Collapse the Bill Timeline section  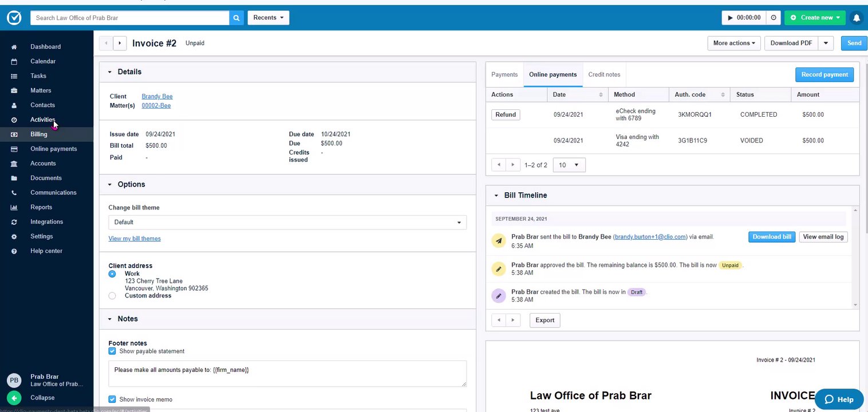coord(496,196)
